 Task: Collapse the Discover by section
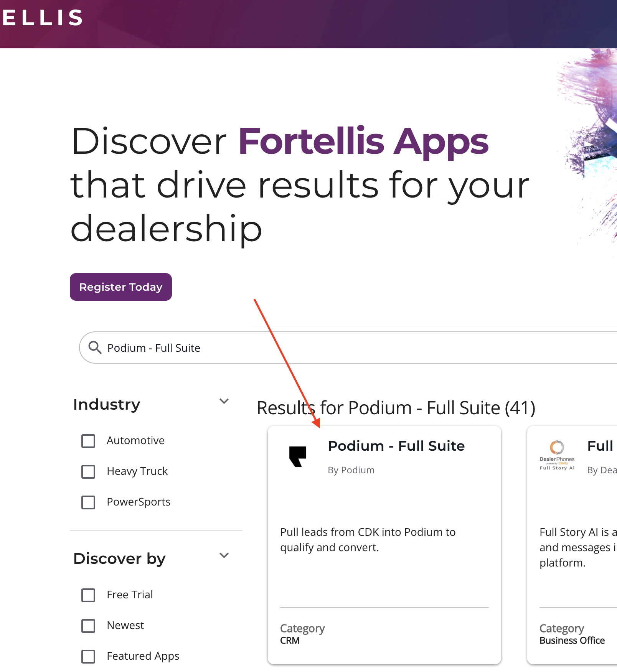click(x=224, y=555)
